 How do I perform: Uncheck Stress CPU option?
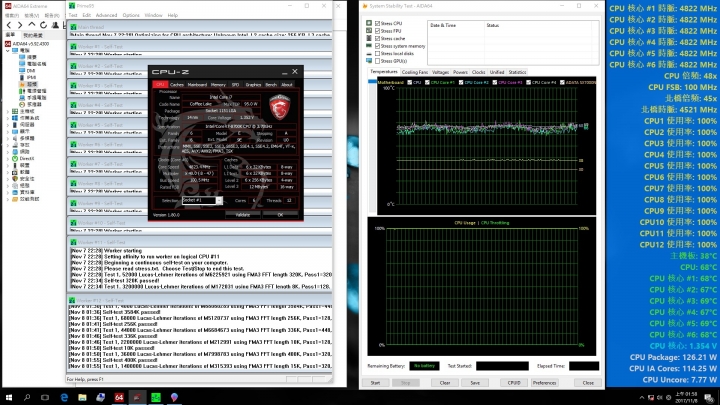click(377, 23)
